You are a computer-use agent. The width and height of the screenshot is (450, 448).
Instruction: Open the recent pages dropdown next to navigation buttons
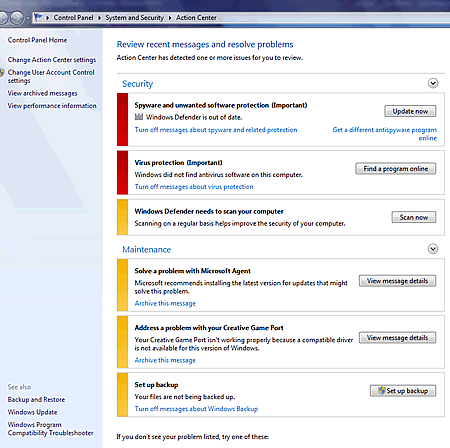[28, 18]
